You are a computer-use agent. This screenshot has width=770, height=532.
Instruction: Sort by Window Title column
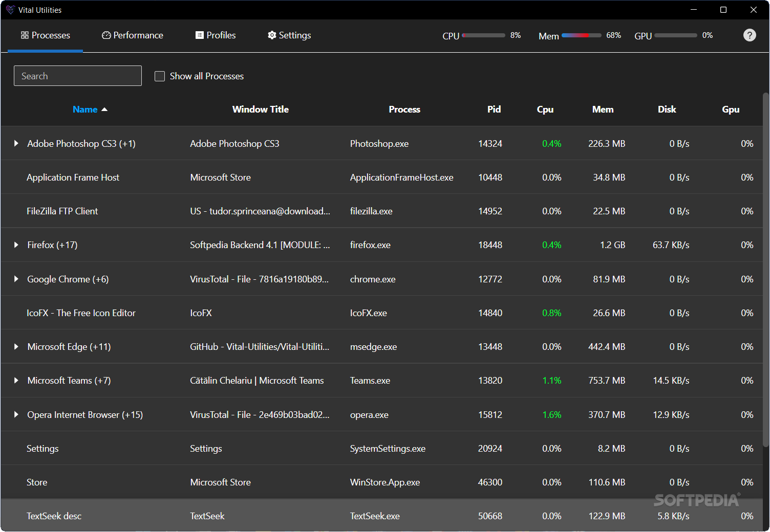[261, 109]
